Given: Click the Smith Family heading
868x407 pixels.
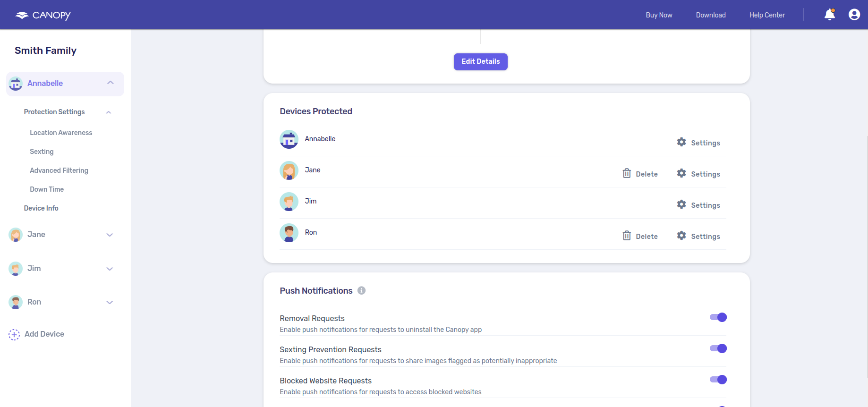Looking at the screenshot, I should pyautogui.click(x=45, y=51).
